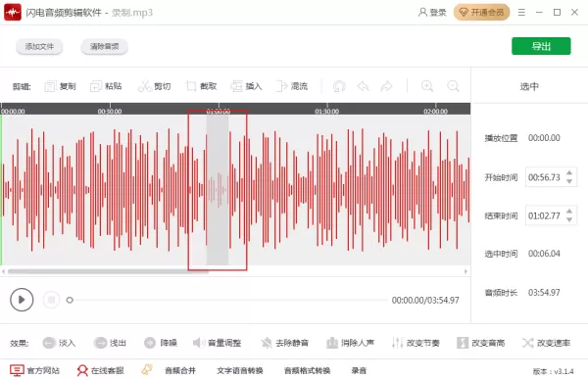Apply 去除静音 silence removal
The image size is (588, 380).
(x=284, y=343)
